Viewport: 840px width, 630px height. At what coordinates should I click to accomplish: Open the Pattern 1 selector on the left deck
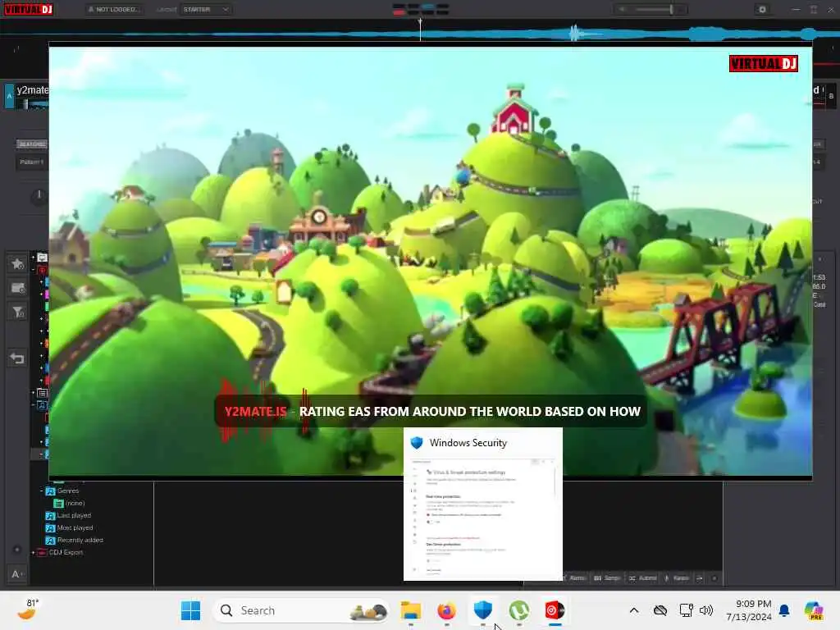32,162
